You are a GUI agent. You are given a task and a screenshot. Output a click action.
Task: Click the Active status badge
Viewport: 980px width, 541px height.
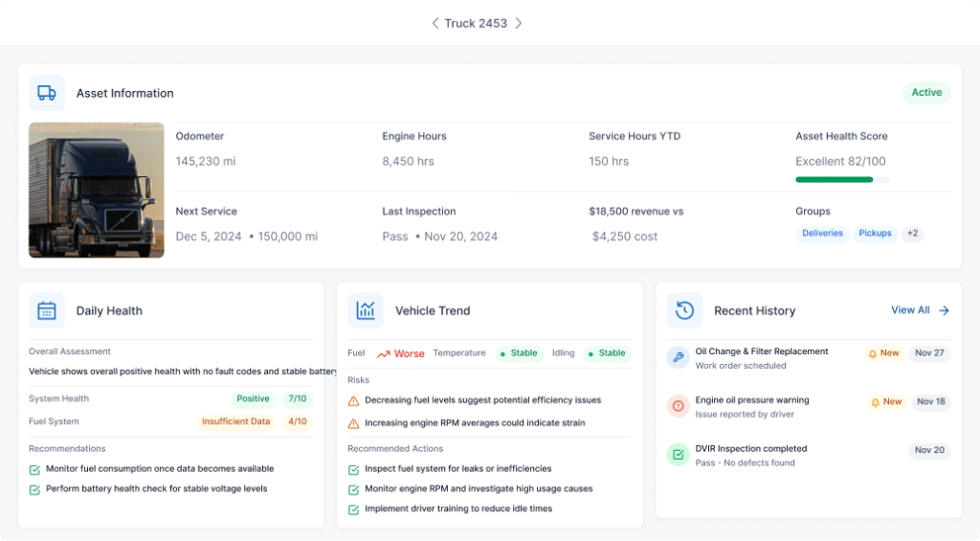pyautogui.click(x=926, y=93)
